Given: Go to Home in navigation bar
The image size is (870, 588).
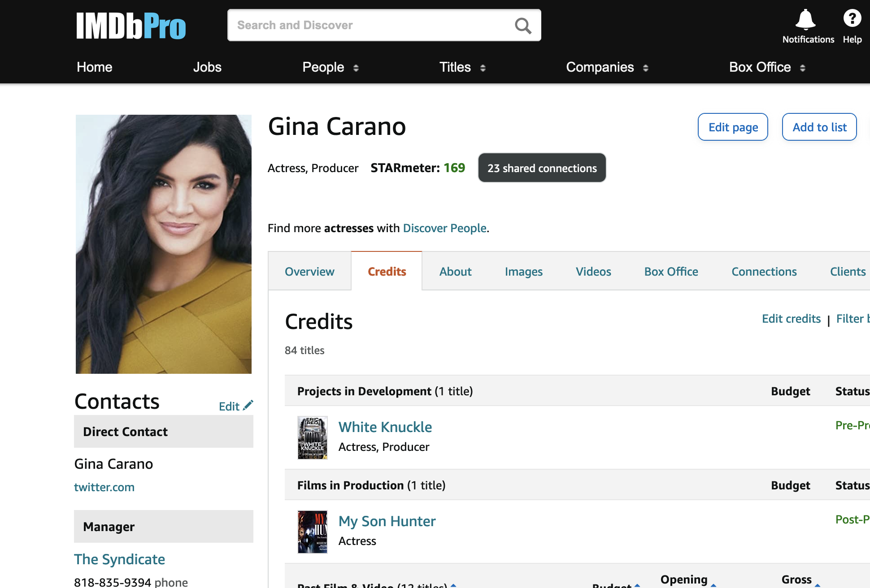Looking at the screenshot, I should pyautogui.click(x=94, y=67).
